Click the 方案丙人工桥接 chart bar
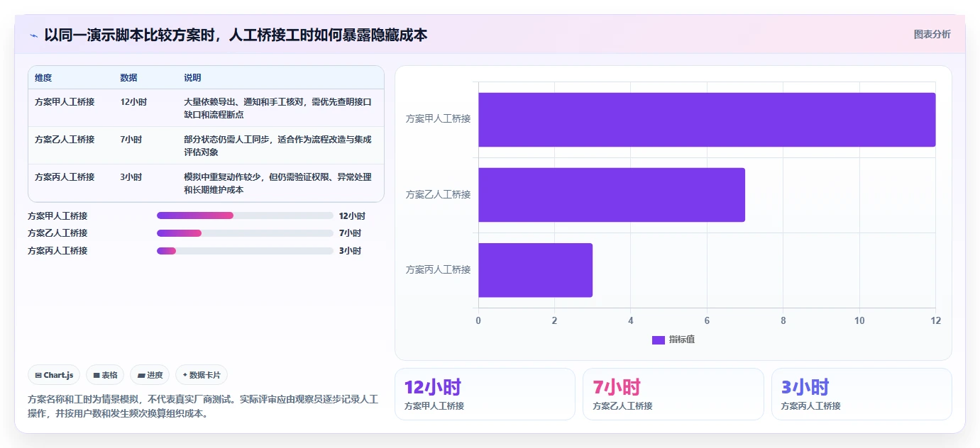The height and width of the screenshot is (448, 980). tap(535, 270)
